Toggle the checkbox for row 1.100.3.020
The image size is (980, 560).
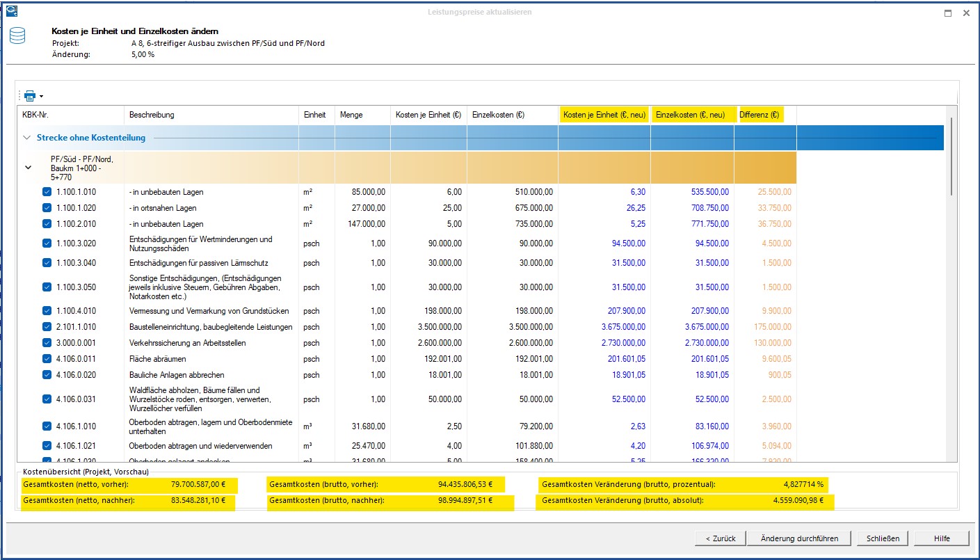tap(47, 243)
